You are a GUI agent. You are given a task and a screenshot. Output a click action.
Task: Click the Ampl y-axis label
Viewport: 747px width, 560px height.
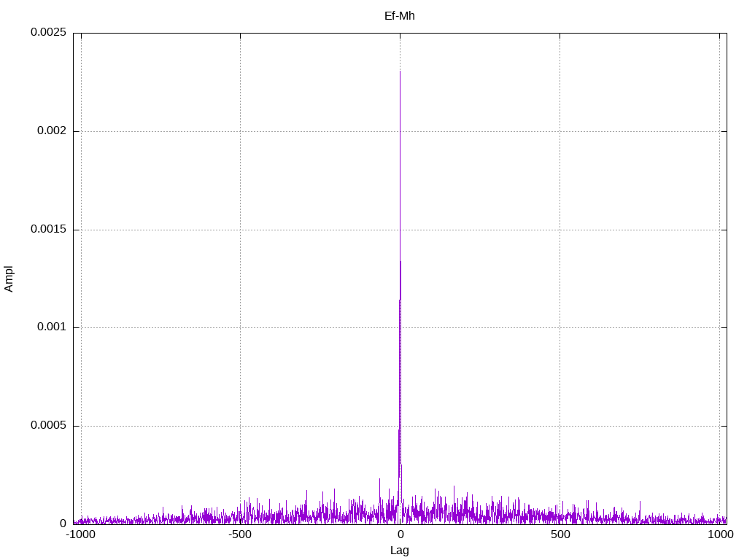pos(9,279)
